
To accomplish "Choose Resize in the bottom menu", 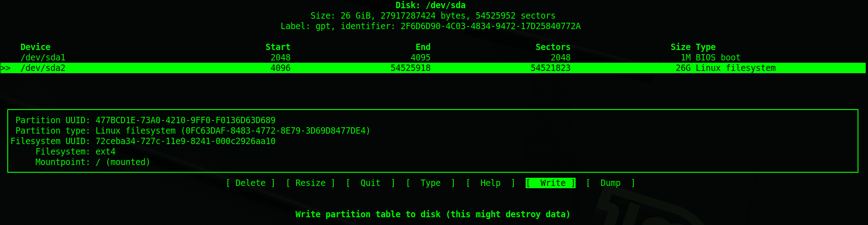I will [x=311, y=183].
